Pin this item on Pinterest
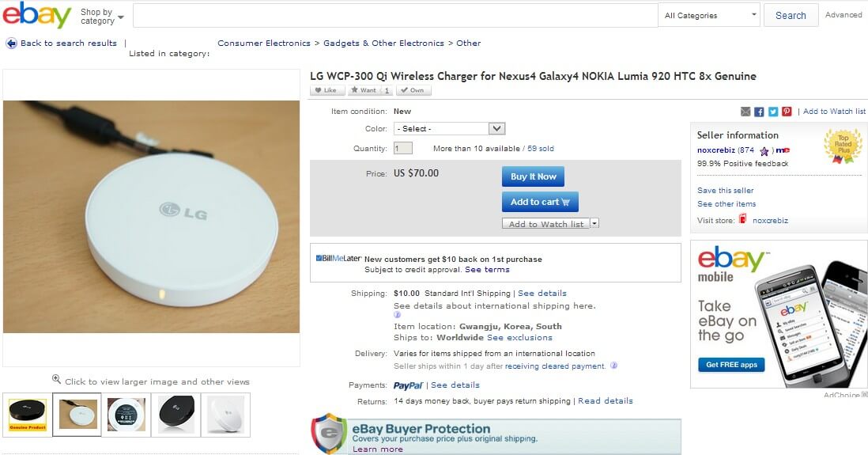 click(x=787, y=112)
